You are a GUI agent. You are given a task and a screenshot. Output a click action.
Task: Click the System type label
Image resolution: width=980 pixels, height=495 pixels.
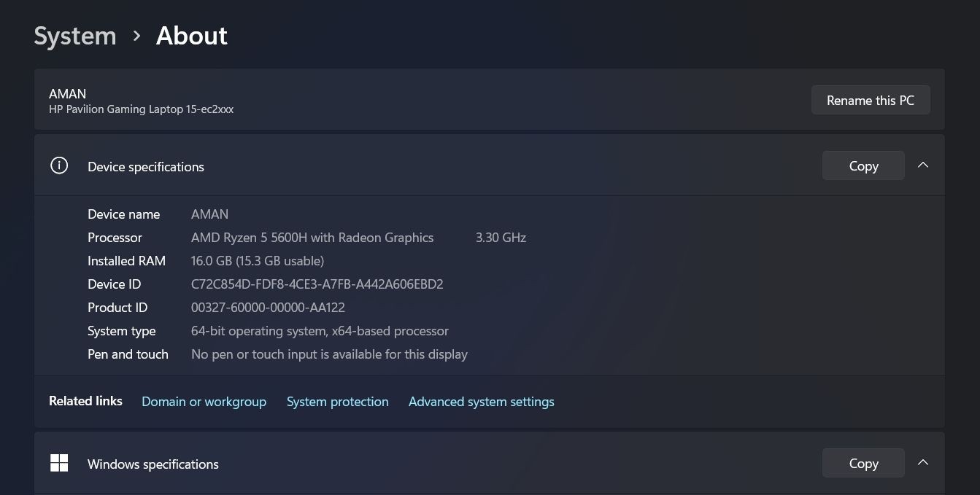pyautogui.click(x=122, y=331)
